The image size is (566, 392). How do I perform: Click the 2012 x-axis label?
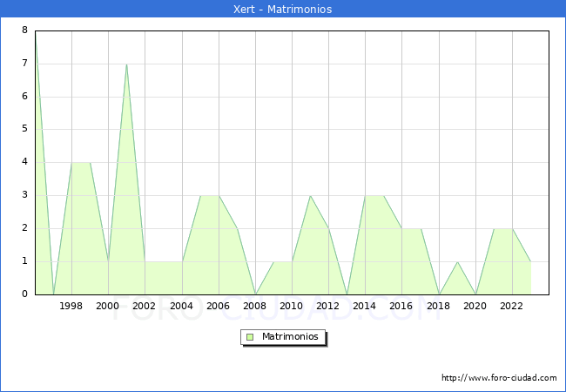327,306
